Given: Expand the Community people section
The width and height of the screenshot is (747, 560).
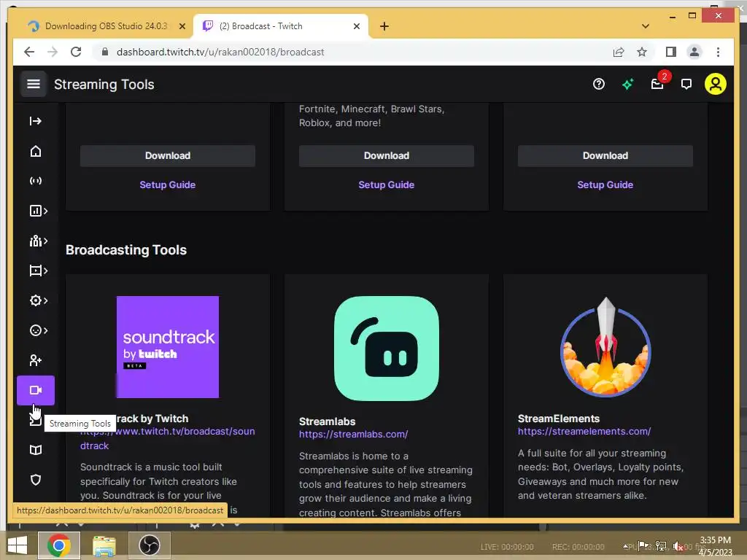Looking at the screenshot, I should (x=38, y=241).
